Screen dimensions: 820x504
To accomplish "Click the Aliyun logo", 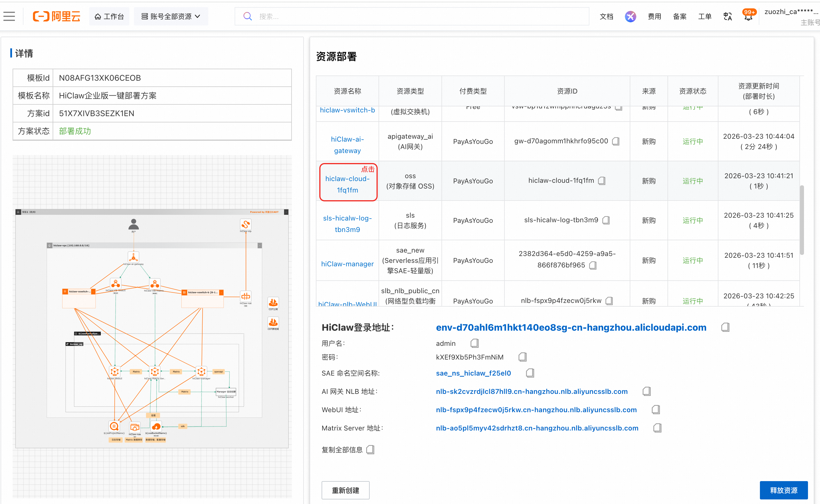I will (x=56, y=16).
